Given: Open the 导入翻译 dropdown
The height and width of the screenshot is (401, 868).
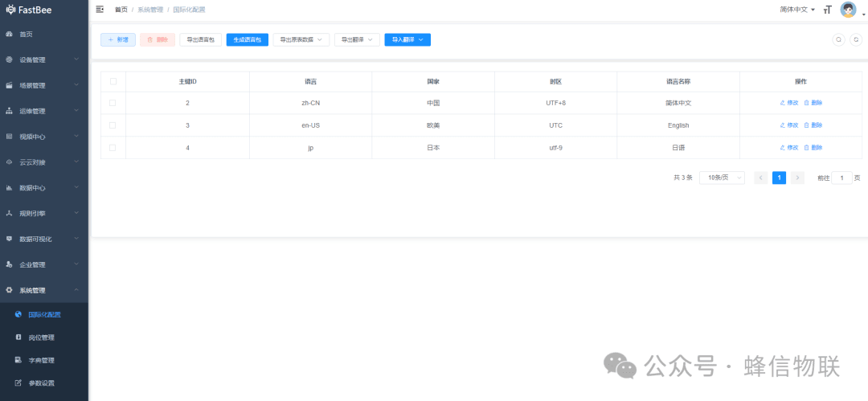Looking at the screenshot, I should tap(407, 40).
